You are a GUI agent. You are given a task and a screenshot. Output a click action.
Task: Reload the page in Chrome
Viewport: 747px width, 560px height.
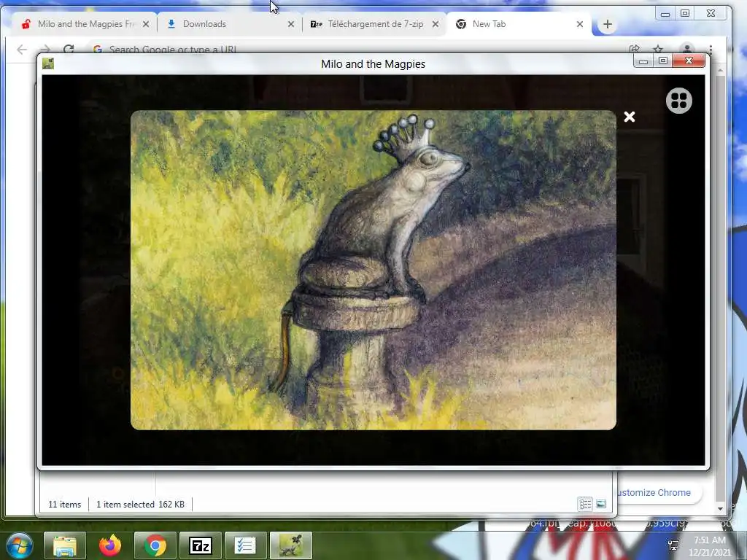pos(69,49)
